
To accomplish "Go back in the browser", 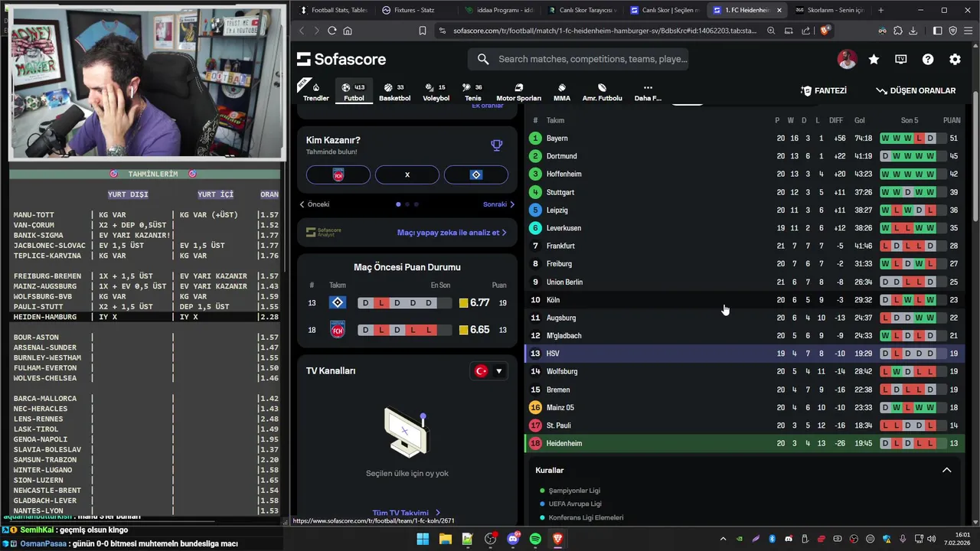I will 302,31.
